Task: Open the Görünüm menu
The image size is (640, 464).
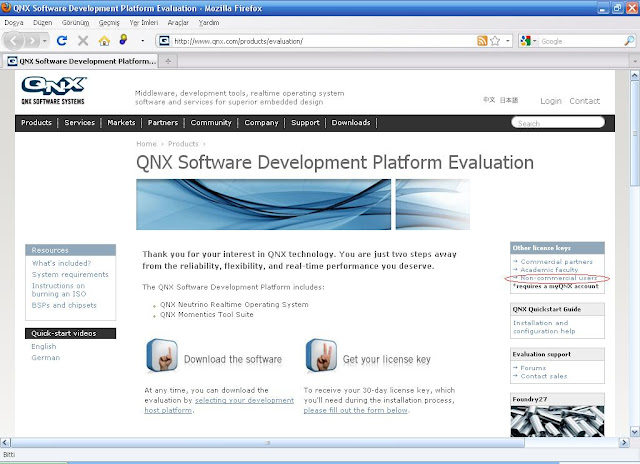Action: [75, 23]
